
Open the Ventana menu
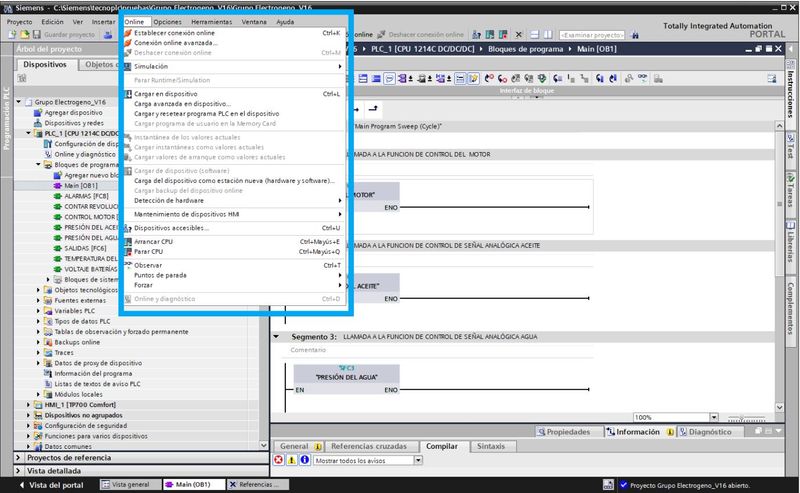coord(254,22)
